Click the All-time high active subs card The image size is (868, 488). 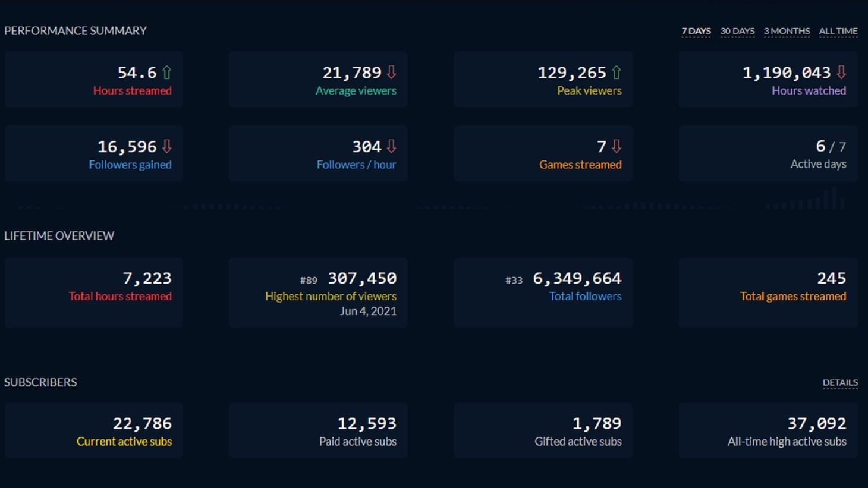pos(768,430)
